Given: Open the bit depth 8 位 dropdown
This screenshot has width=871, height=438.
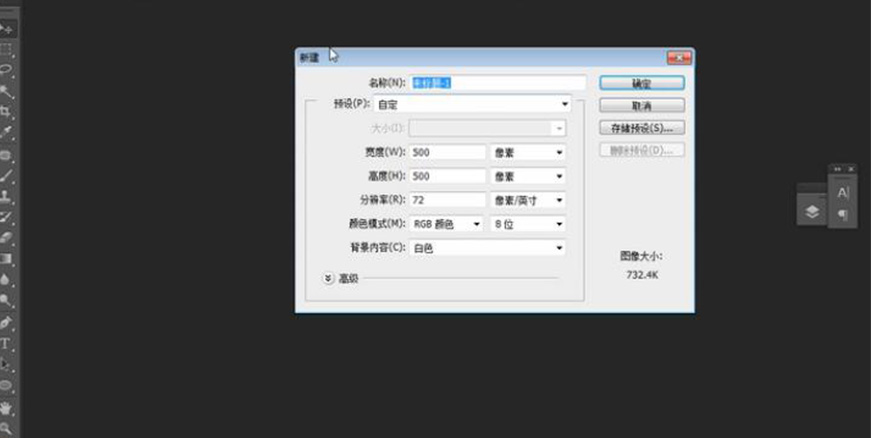Looking at the screenshot, I should click(x=528, y=224).
